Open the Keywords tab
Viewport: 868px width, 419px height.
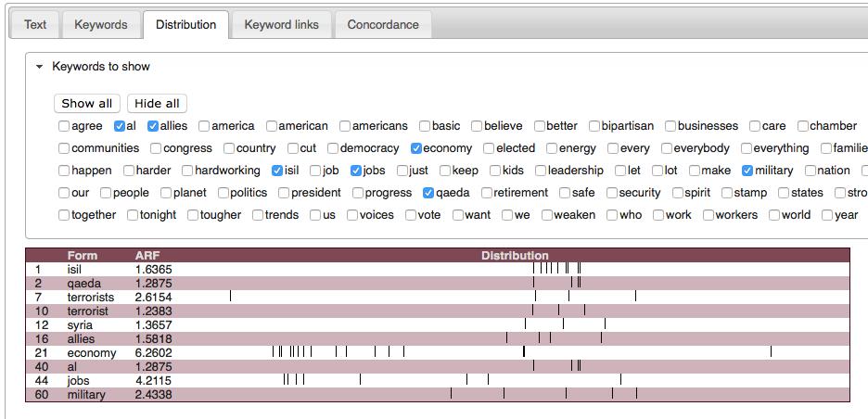tap(100, 25)
